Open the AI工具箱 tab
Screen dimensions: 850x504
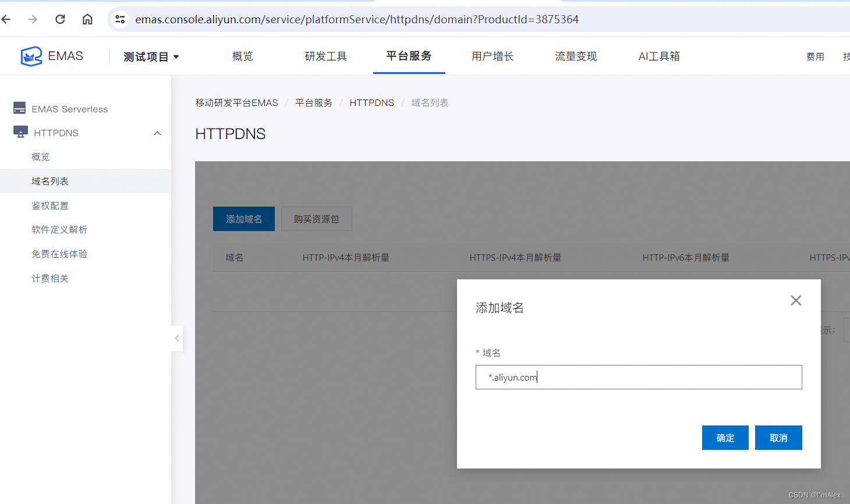click(659, 56)
